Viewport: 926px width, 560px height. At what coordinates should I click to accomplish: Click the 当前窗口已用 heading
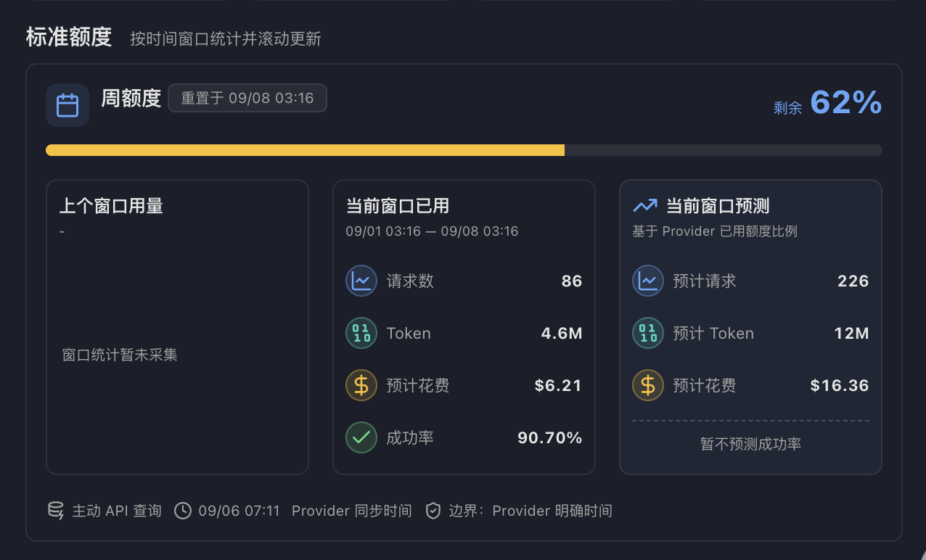398,206
